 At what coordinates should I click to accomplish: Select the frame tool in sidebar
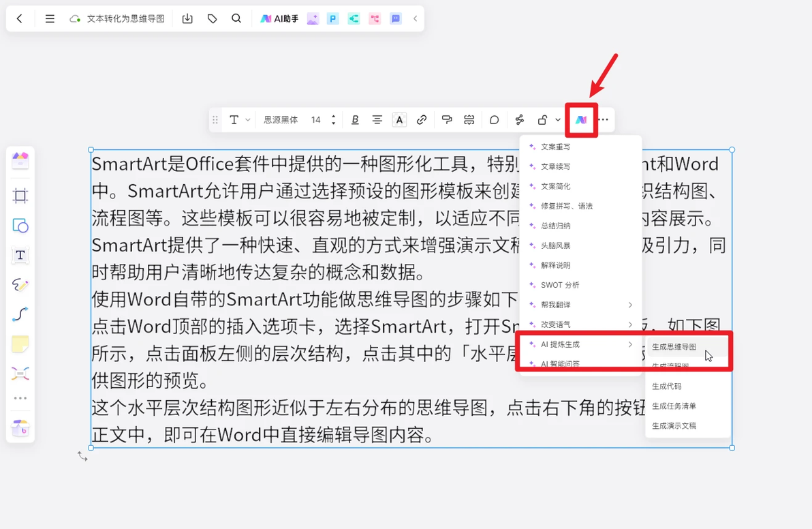coord(20,196)
